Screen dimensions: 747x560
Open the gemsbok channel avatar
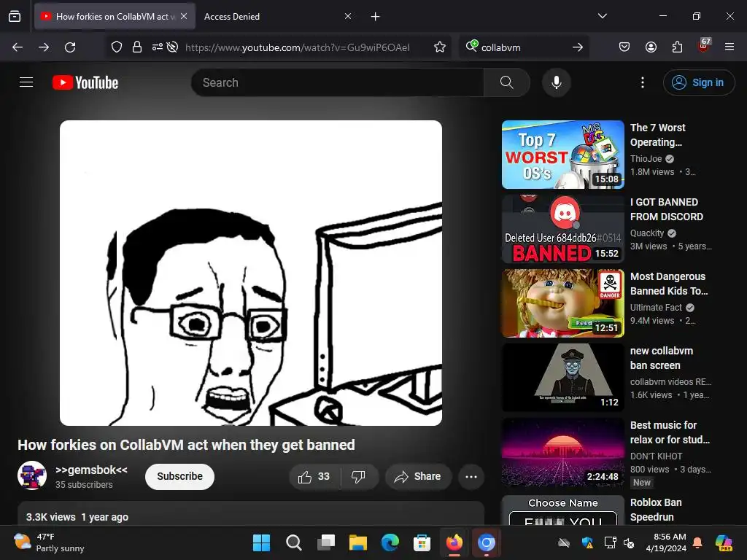point(32,475)
